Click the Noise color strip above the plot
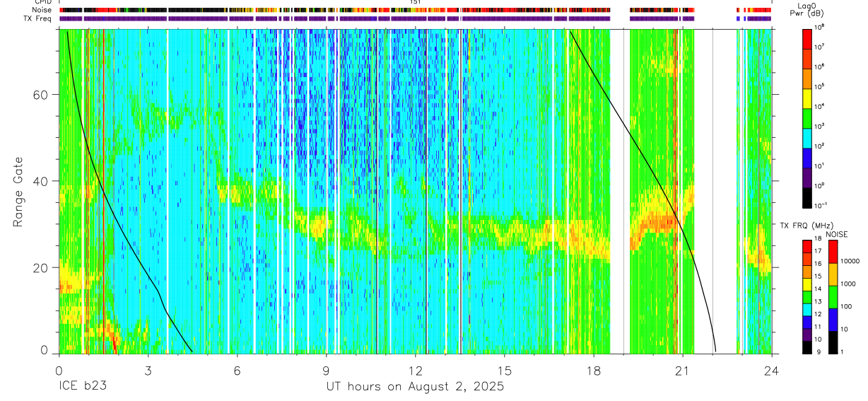The width and height of the screenshot is (868, 401). (x=415, y=11)
